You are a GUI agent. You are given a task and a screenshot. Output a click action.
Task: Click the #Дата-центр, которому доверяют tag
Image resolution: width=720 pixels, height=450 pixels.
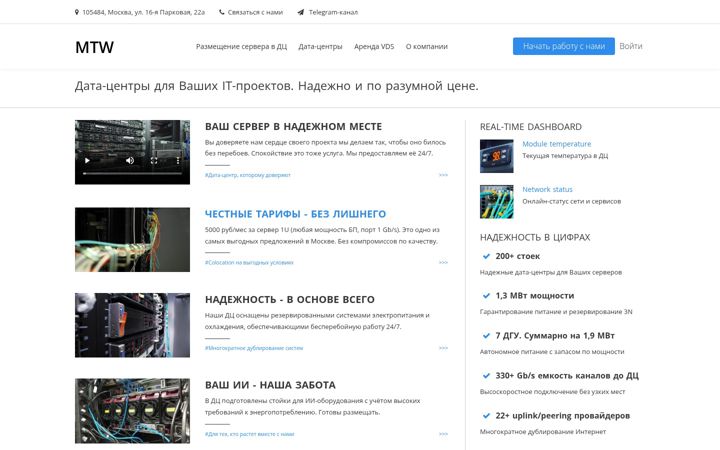coord(248,175)
